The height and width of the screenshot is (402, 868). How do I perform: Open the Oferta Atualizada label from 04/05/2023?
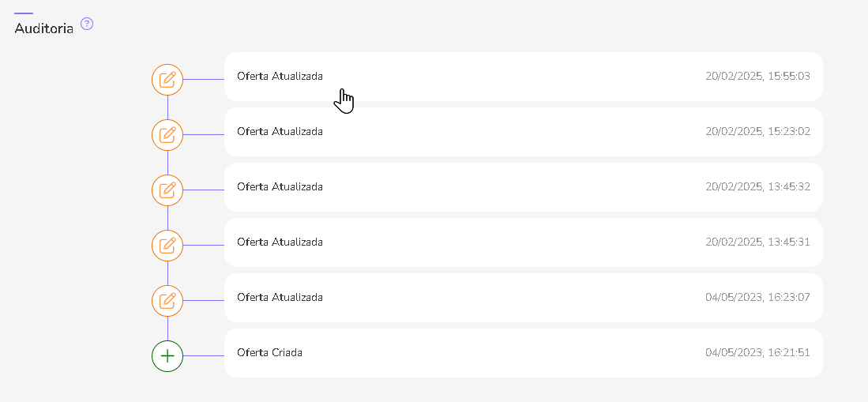tap(280, 298)
